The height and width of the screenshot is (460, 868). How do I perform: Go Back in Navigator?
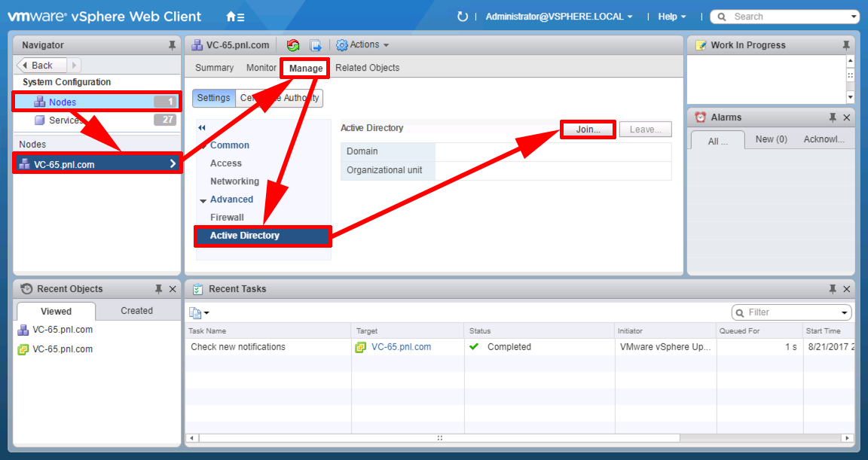pos(42,65)
